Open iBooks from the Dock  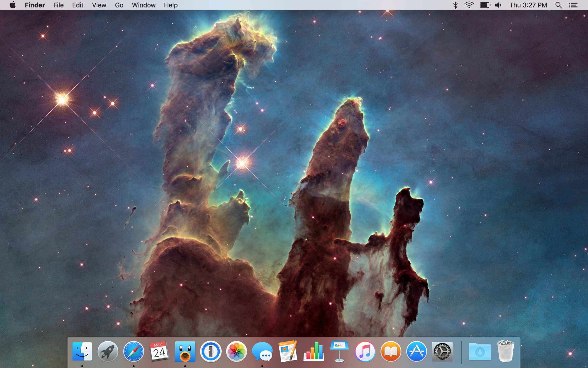point(391,351)
